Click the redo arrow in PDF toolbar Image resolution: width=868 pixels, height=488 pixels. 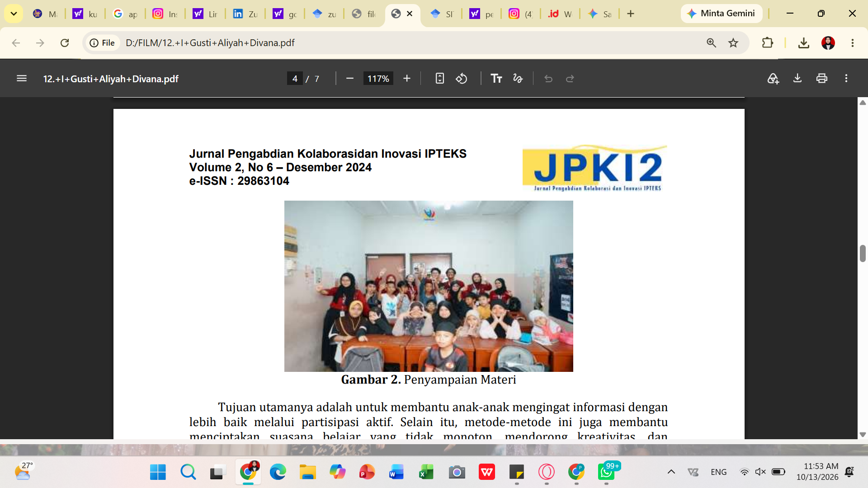pyautogui.click(x=570, y=79)
